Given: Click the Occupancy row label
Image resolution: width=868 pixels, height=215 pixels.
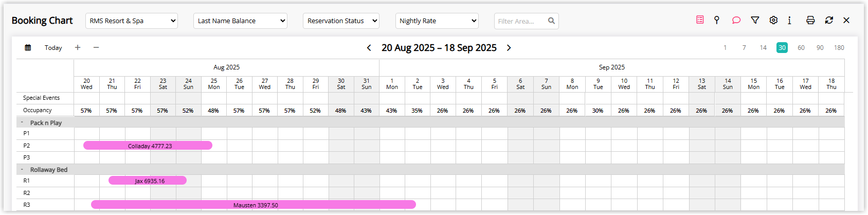Looking at the screenshot, I should 37,110.
